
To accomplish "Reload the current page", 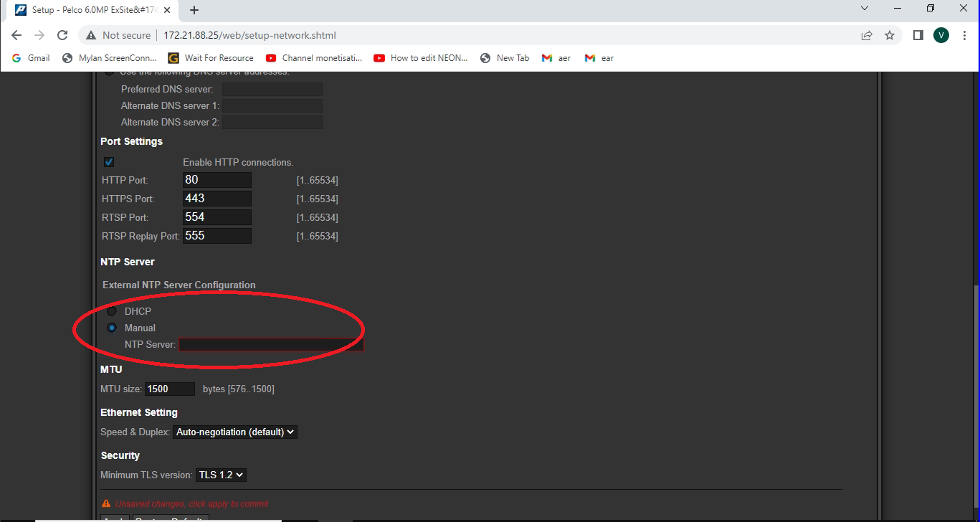I will (x=62, y=34).
